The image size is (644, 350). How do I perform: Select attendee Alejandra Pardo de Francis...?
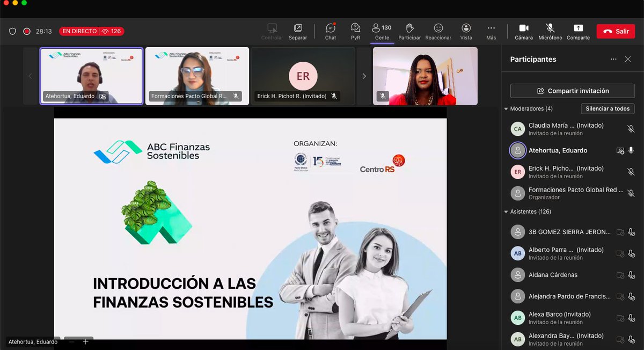(572, 296)
